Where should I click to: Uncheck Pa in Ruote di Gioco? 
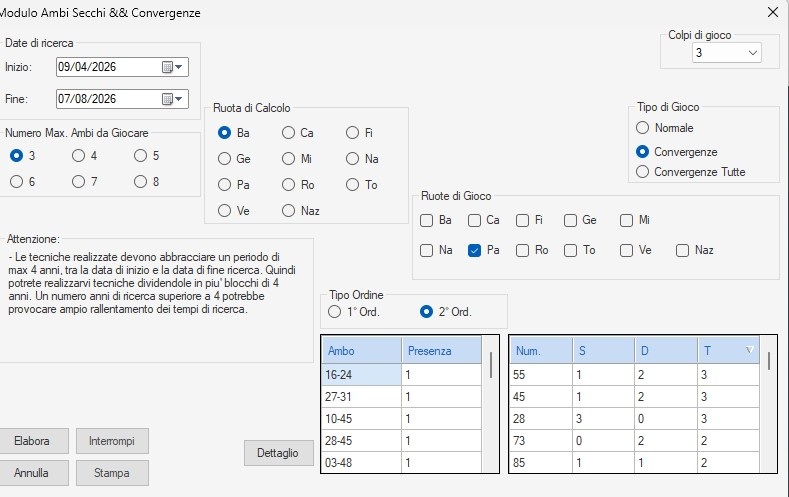475,251
